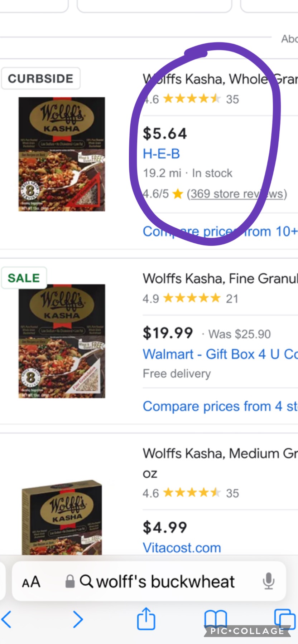The width and height of the screenshot is (298, 644).
Task: Open the Vitacost.com store link
Action: coord(182,548)
